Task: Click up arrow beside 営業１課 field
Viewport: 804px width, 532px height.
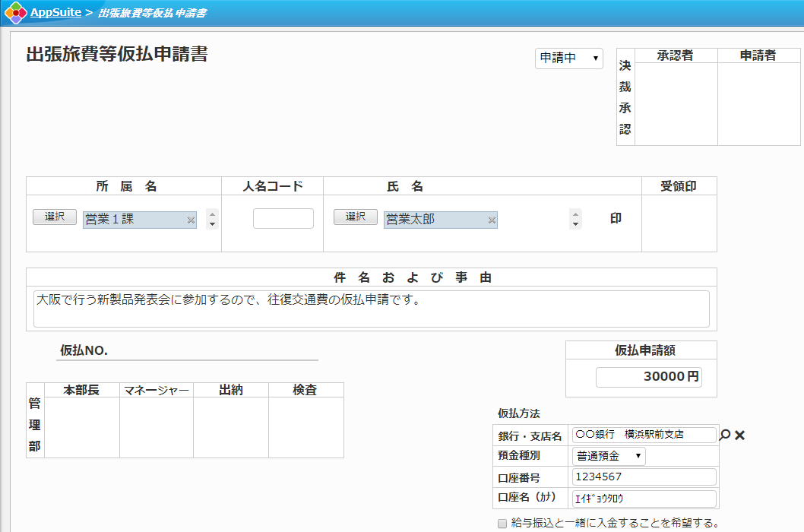Action: pyautogui.click(x=212, y=214)
